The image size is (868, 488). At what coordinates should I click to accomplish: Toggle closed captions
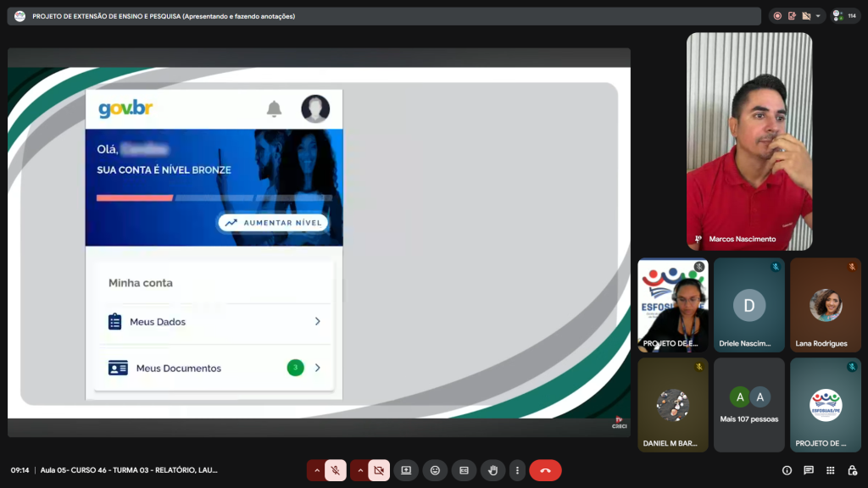464,470
